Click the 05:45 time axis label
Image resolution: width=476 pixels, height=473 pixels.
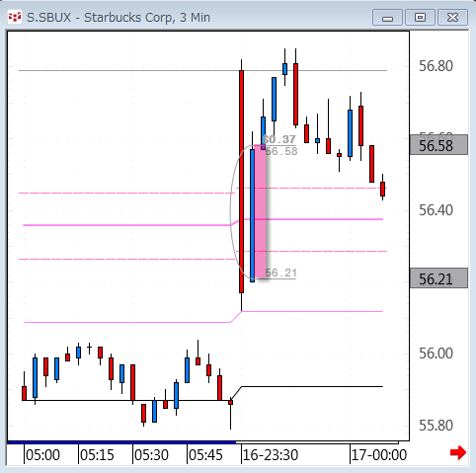click(205, 455)
